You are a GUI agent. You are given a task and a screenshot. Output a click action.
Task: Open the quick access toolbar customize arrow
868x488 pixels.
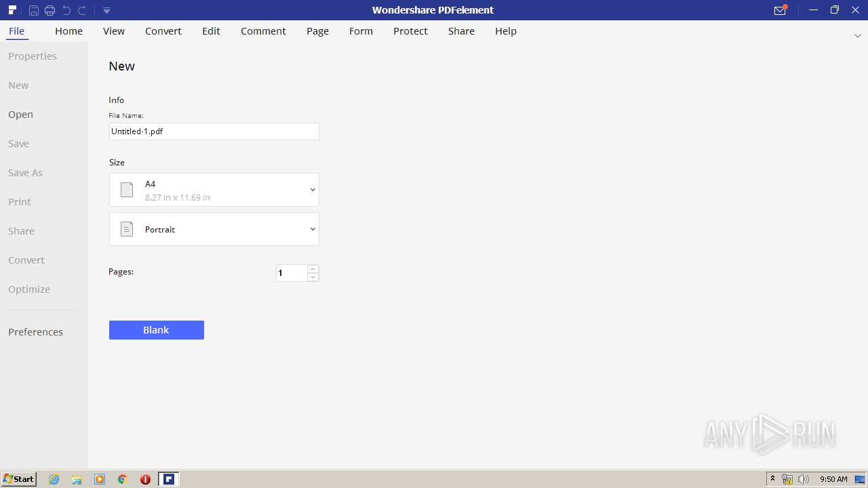click(x=106, y=10)
